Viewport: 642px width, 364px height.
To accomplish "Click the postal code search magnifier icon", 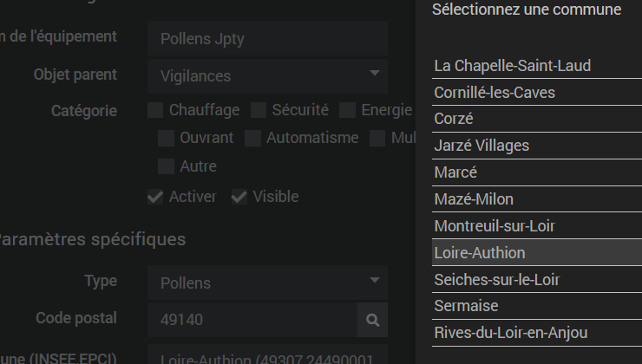I will coord(373,320).
